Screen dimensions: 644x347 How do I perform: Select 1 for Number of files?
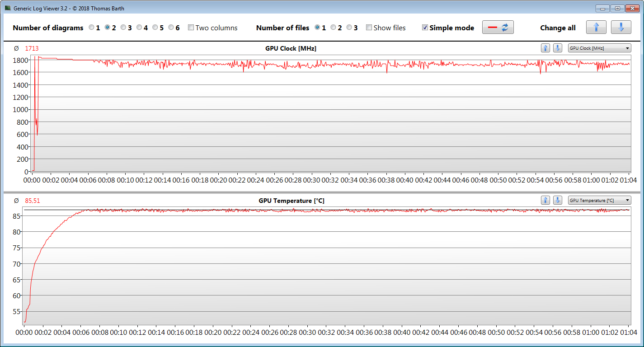coord(317,28)
